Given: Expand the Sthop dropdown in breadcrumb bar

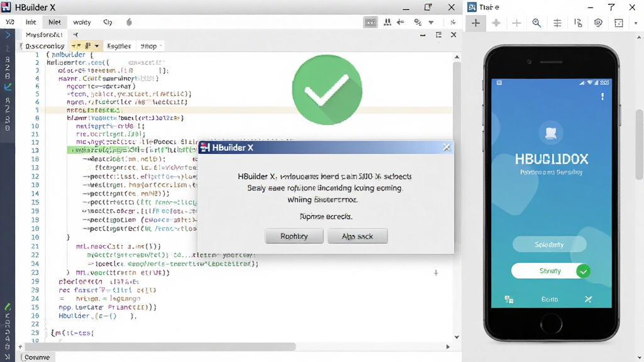Looking at the screenshot, I should pos(160,46).
